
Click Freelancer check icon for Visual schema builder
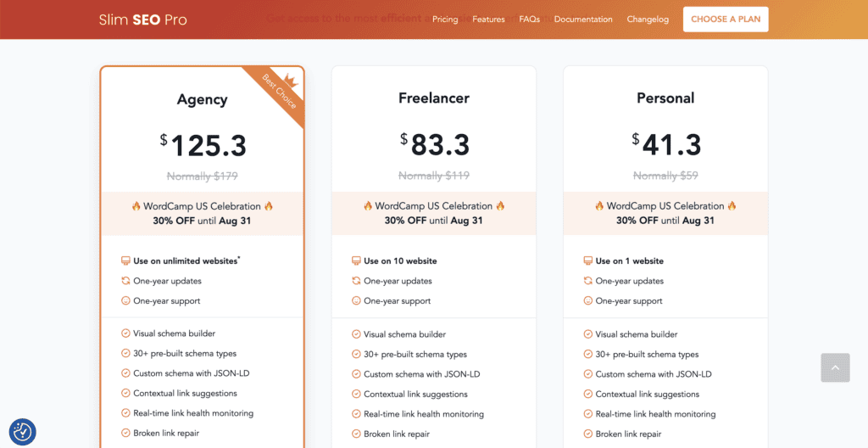tap(356, 333)
